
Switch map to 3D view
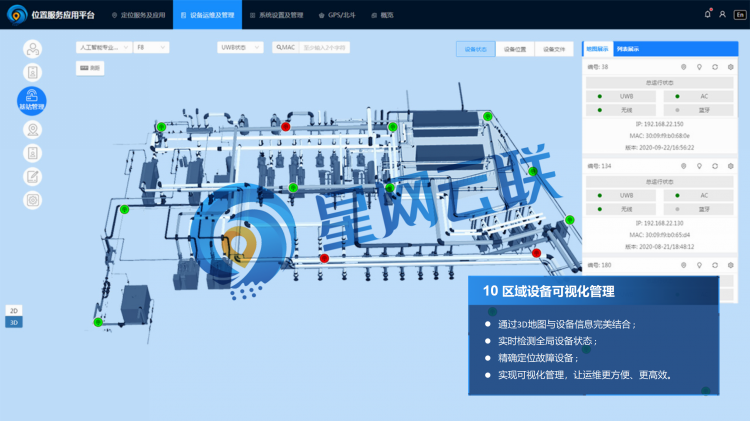pyautogui.click(x=13, y=323)
